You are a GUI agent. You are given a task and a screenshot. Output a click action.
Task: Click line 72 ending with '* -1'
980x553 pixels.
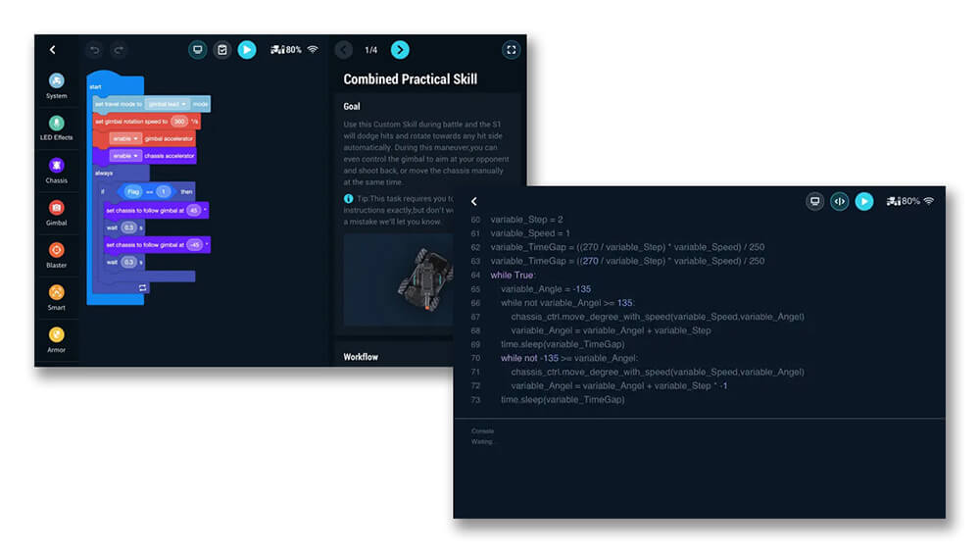pos(618,385)
